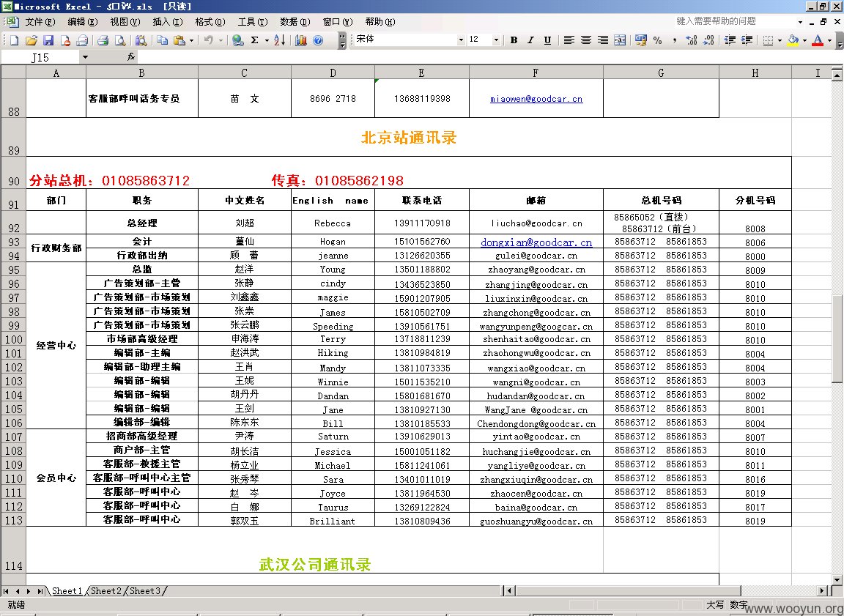The height and width of the screenshot is (616, 844).
Task: Apply the yellow Fill Color bucket
Action: tap(793, 40)
